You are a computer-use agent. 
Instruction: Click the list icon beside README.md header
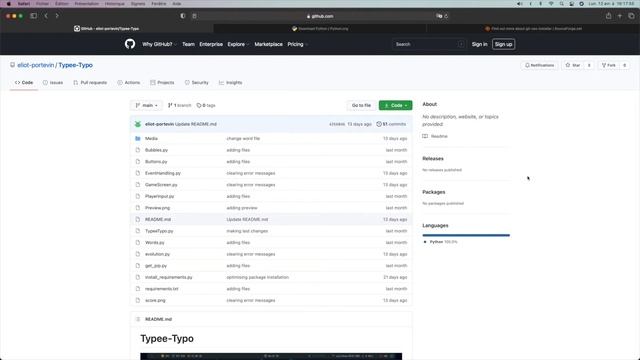point(138,319)
